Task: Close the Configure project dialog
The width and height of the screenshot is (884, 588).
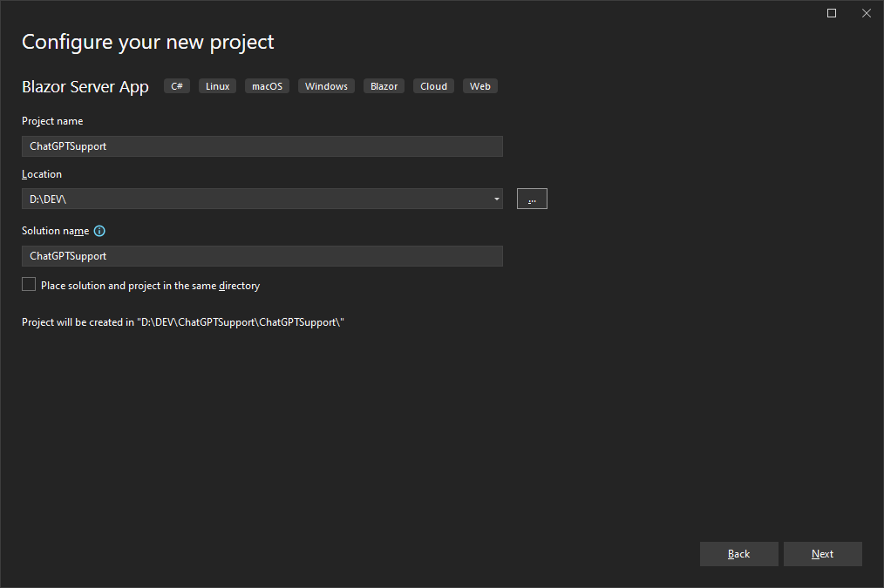Action: click(x=867, y=13)
